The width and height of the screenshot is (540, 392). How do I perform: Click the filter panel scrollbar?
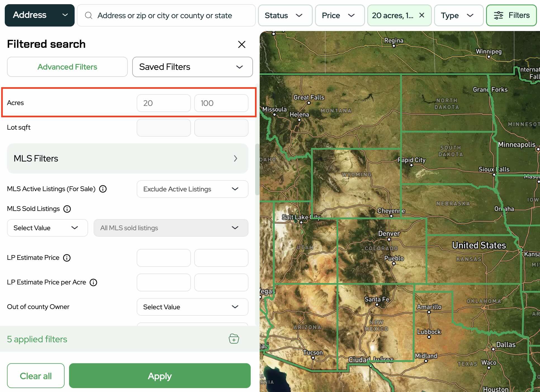point(257,169)
